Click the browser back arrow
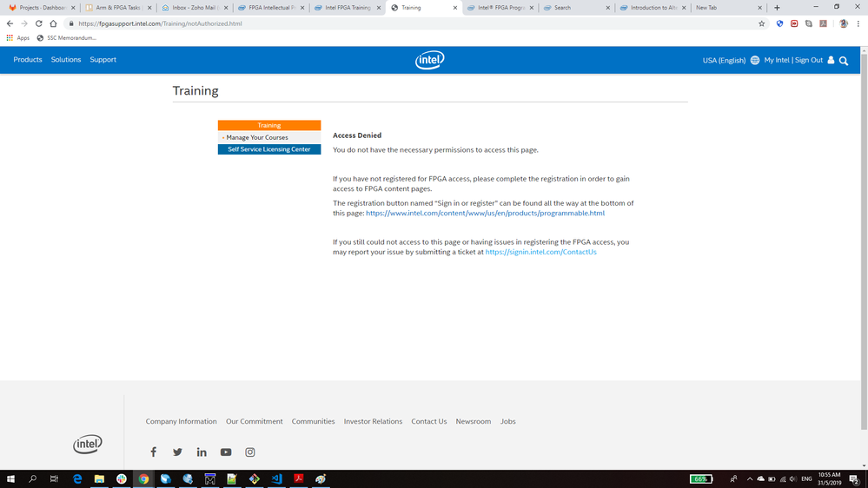 (10, 23)
